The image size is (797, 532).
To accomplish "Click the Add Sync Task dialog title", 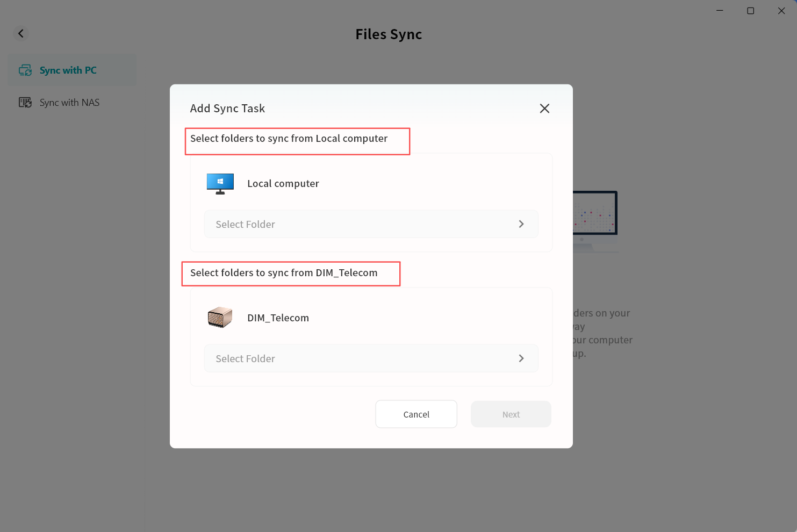I will point(227,109).
